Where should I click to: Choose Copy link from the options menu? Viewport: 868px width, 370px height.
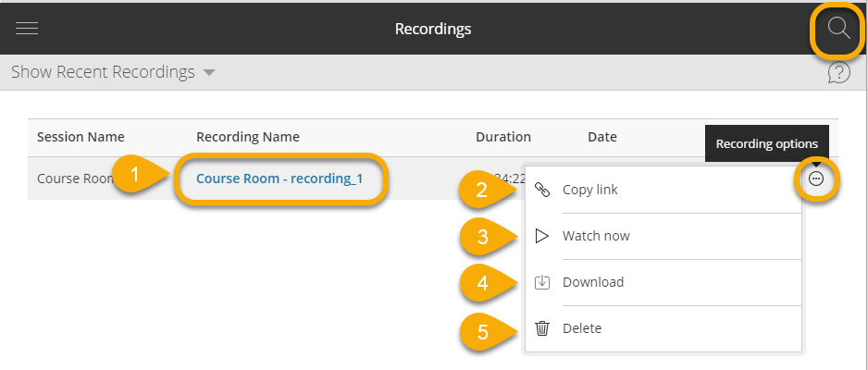click(x=589, y=190)
